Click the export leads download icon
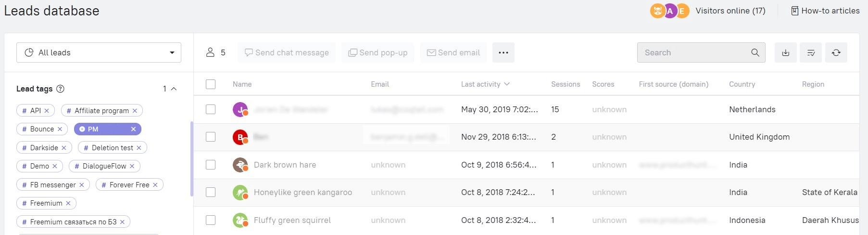 click(x=785, y=52)
